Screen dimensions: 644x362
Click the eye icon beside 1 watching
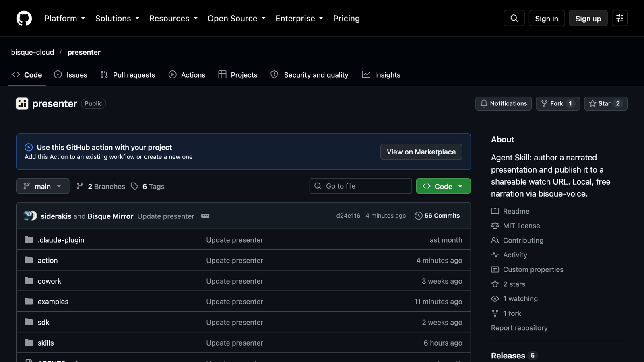click(x=495, y=298)
